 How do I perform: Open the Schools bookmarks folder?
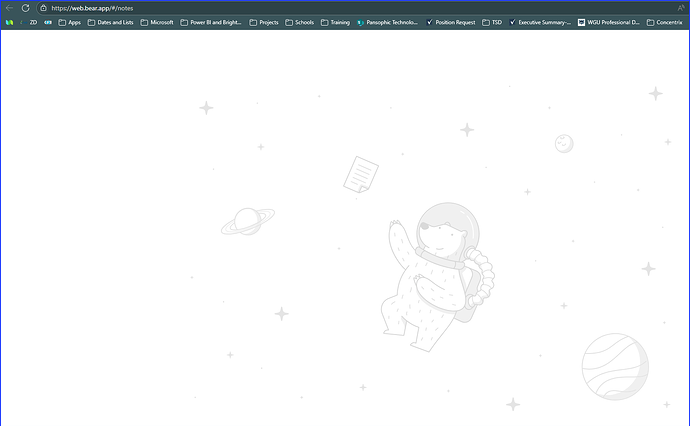point(300,22)
